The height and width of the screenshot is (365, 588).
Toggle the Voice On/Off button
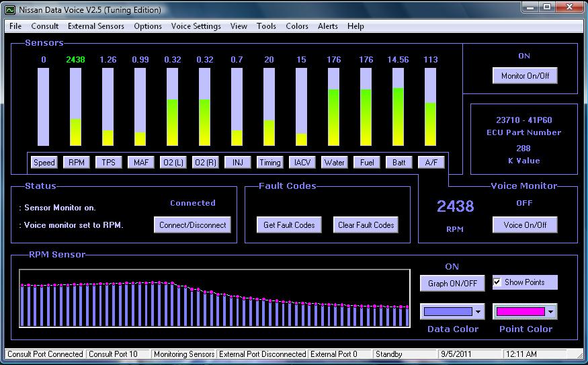click(x=525, y=225)
